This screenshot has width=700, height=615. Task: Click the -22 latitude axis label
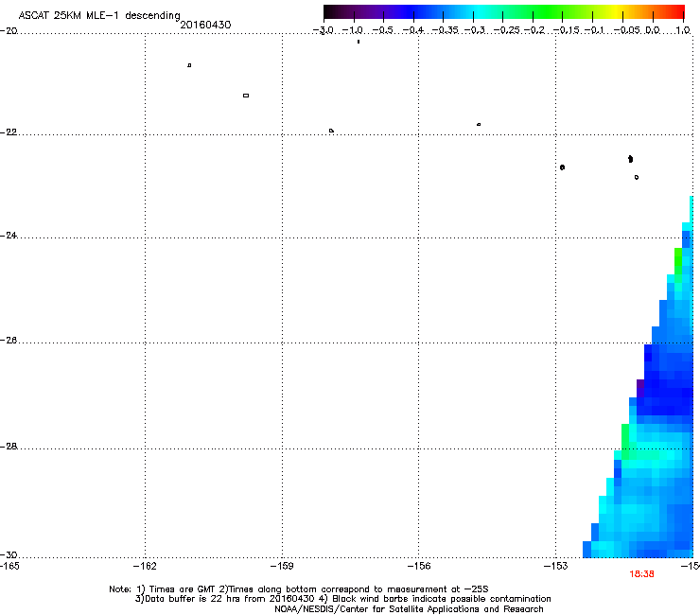tap(9, 132)
